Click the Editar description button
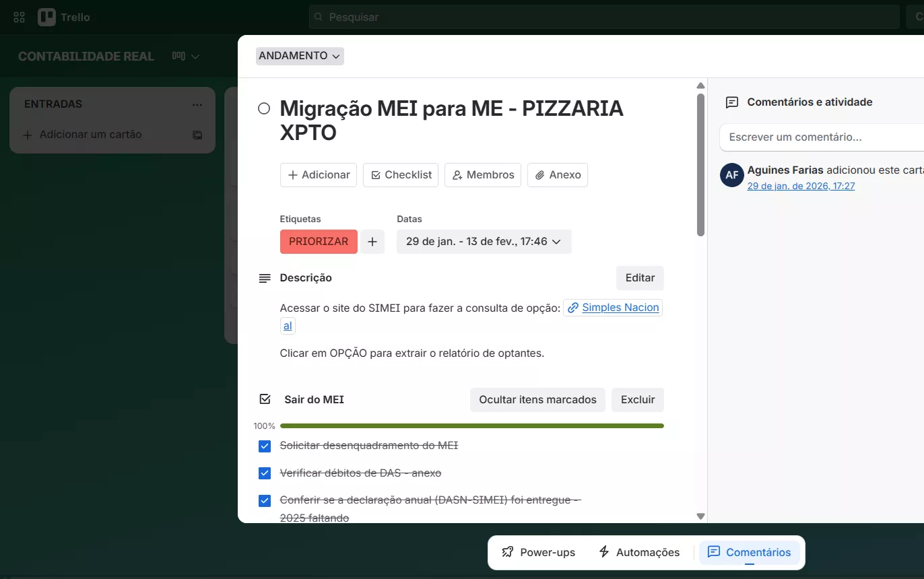This screenshot has height=579, width=924. click(x=640, y=278)
